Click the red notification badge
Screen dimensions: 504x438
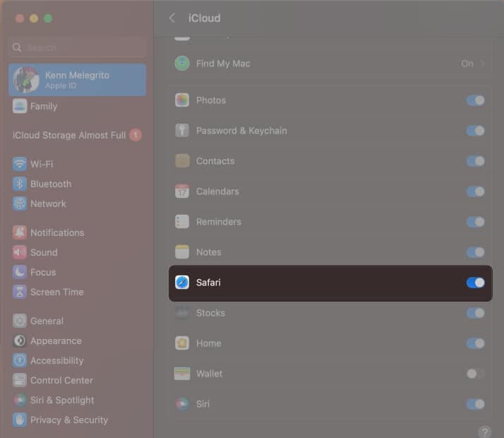click(x=136, y=135)
